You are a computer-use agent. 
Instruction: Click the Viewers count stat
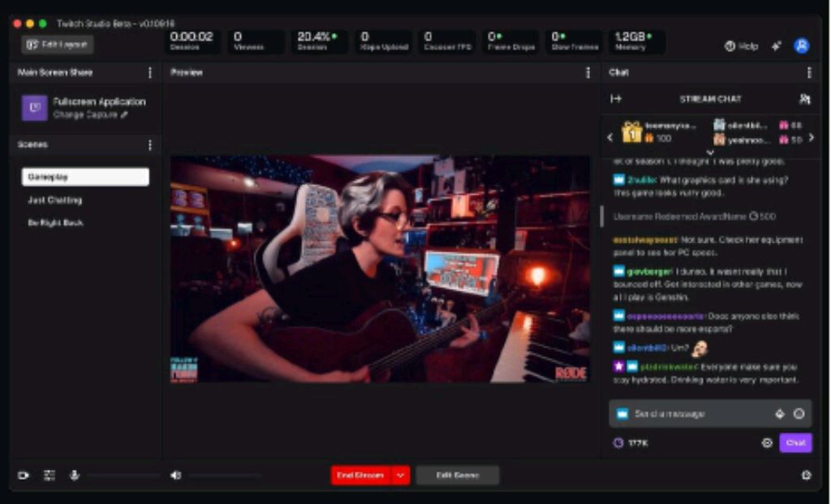pyautogui.click(x=256, y=41)
